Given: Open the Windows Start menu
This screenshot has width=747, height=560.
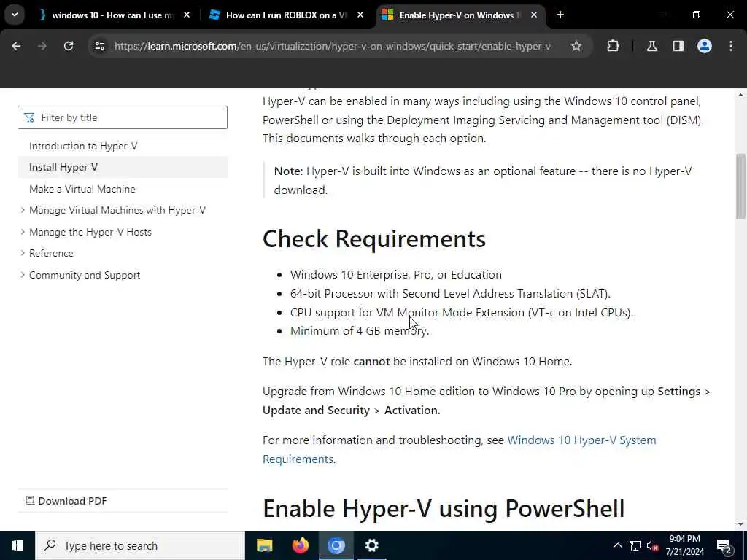Looking at the screenshot, I should coord(18,545).
